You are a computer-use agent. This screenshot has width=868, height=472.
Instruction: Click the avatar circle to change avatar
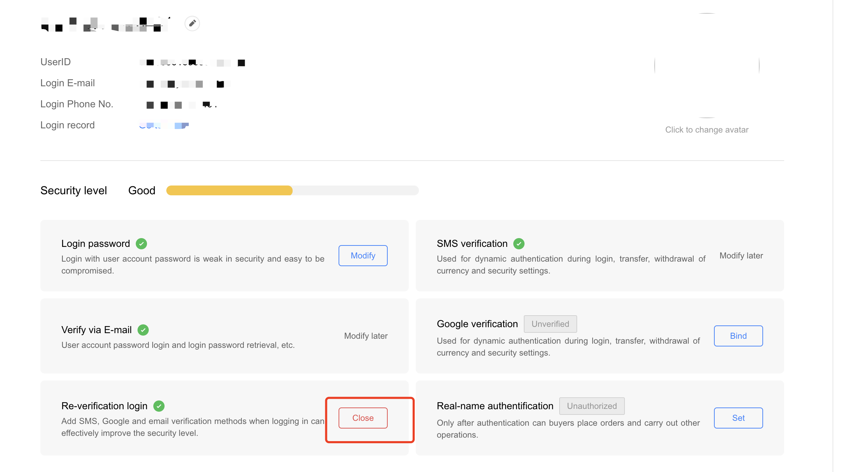pyautogui.click(x=707, y=66)
